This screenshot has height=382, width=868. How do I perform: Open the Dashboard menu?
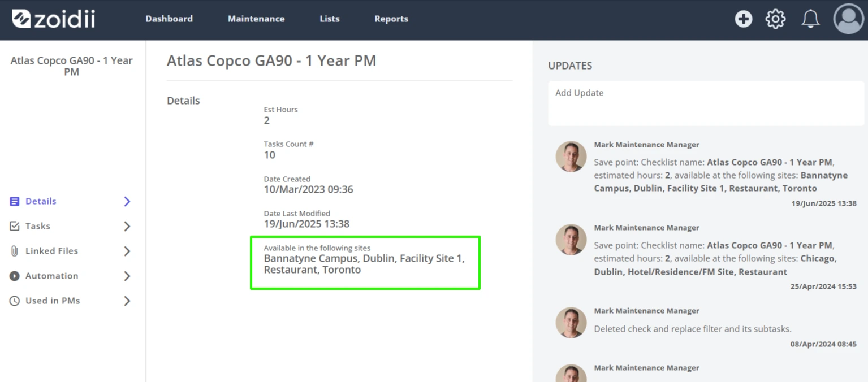(169, 19)
